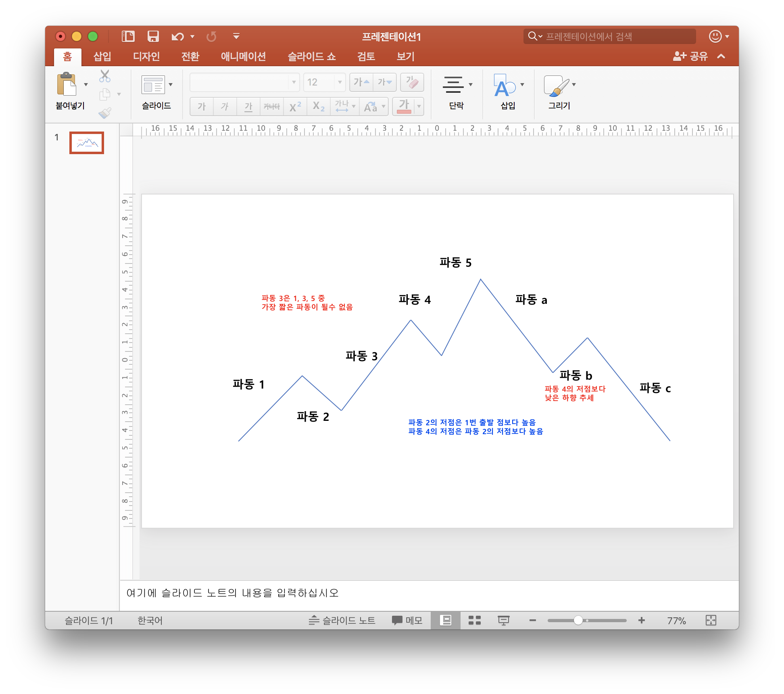Click the sidebar panel icon in title bar

coord(128,36)
